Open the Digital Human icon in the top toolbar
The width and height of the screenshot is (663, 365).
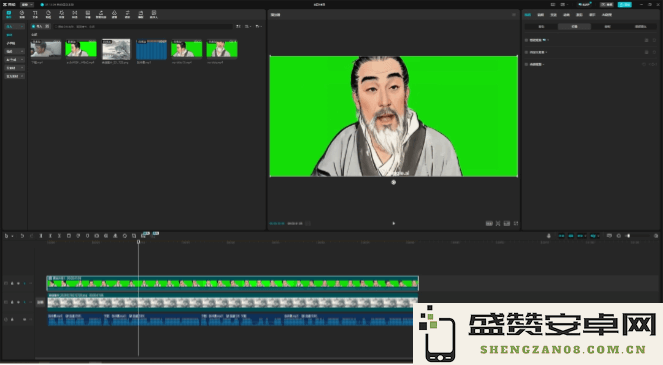pyautogui.click(x=154, y=14)
